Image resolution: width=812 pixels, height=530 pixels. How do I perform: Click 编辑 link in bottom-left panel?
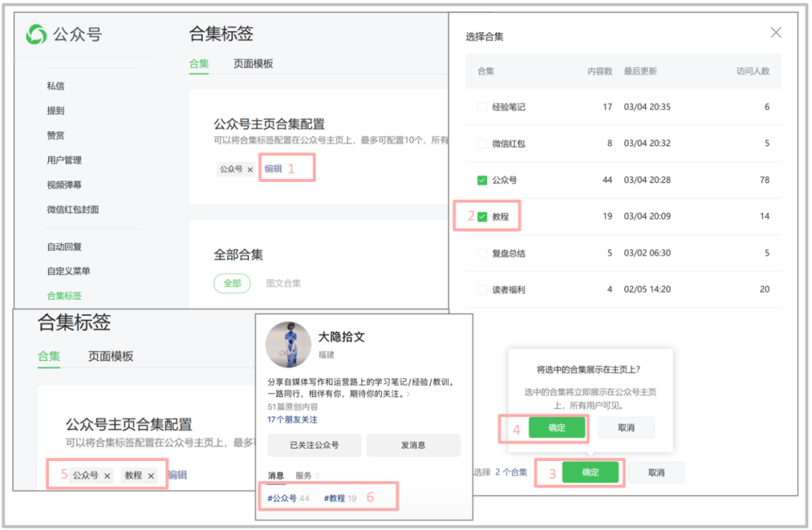click(x=177, y=474)
